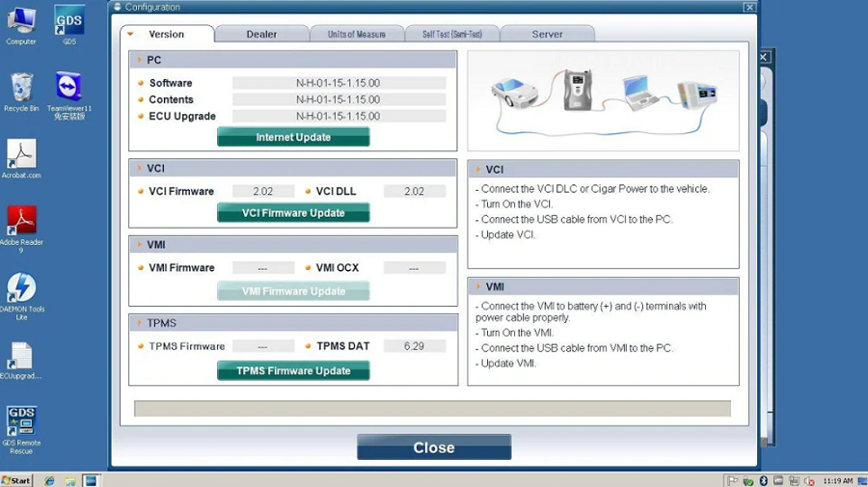Click the VCI section header arrow on the left
868x487 pixels.
pyautogui.click(x=140, y=168)
